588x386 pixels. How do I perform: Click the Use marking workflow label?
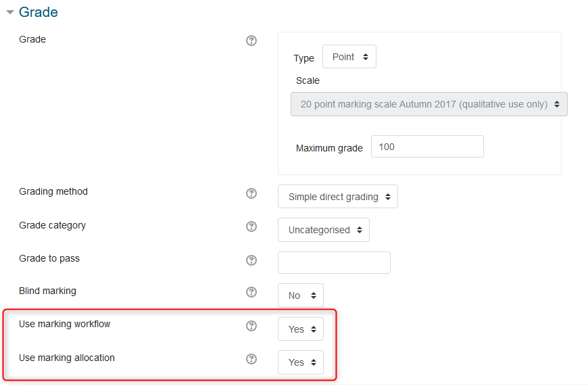point(65,324)
